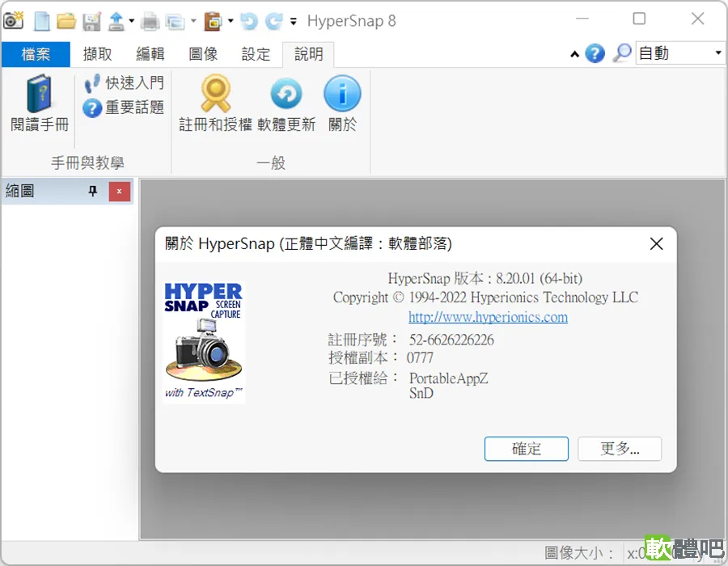Image resolution: width=728 pixels, height=566 pixels.
Task: Click the 關於 about info icon
Action: (x=343, y=103)
